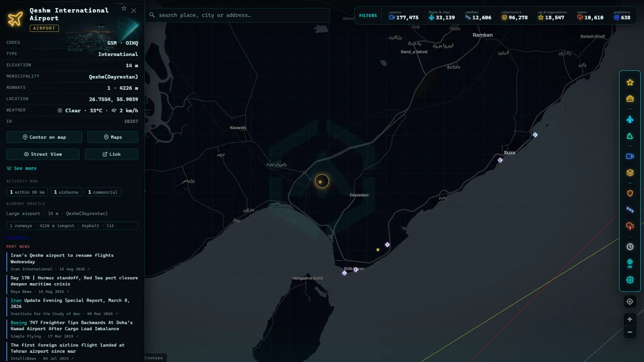Toggle the flights & ships 33,139 filter
The image size is (644, 362).
pos(442,16)
